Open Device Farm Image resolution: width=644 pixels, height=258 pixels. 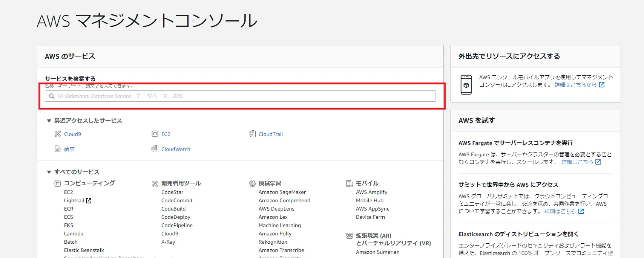[x=370, y=217]
